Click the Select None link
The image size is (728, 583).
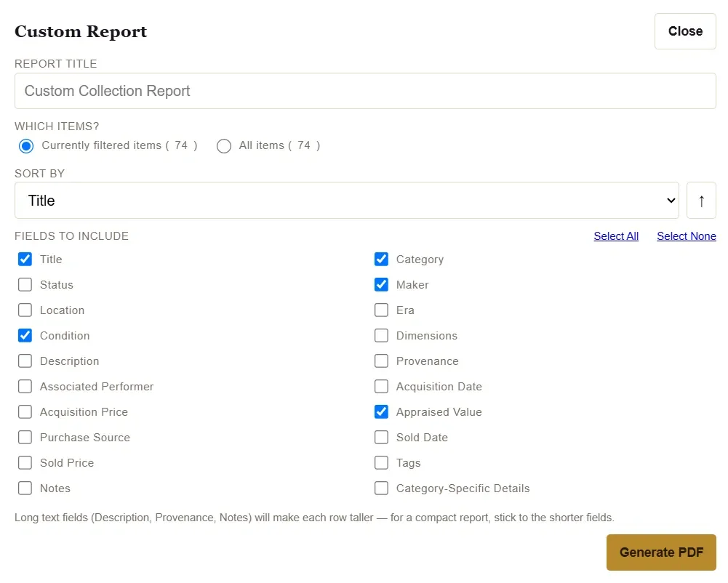coord(687,236)
